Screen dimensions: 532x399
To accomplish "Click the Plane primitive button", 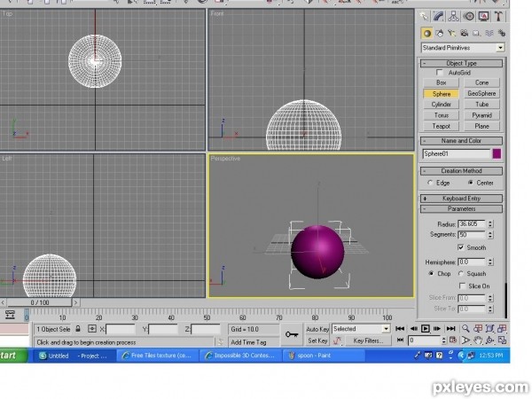I will pos(481,126).
